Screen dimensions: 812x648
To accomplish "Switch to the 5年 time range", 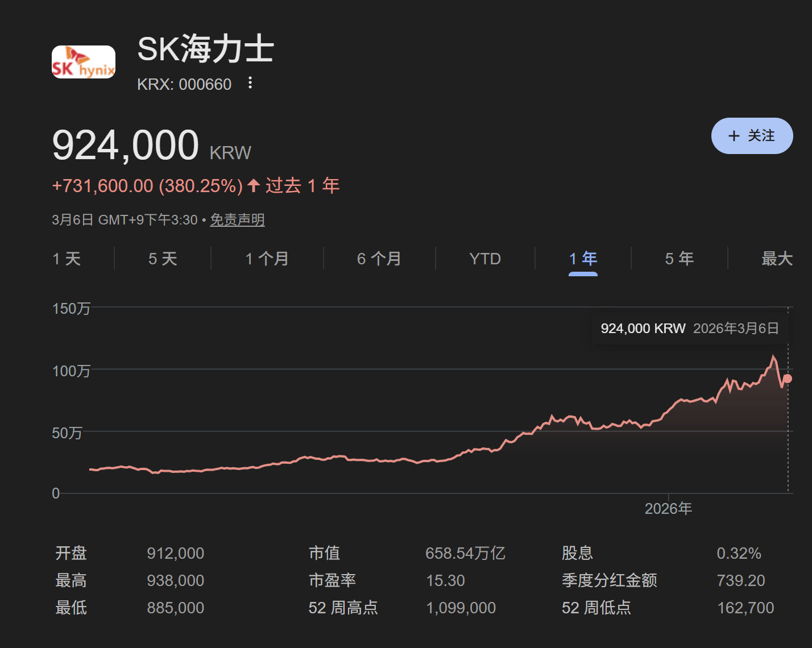I will click(680, 259).
